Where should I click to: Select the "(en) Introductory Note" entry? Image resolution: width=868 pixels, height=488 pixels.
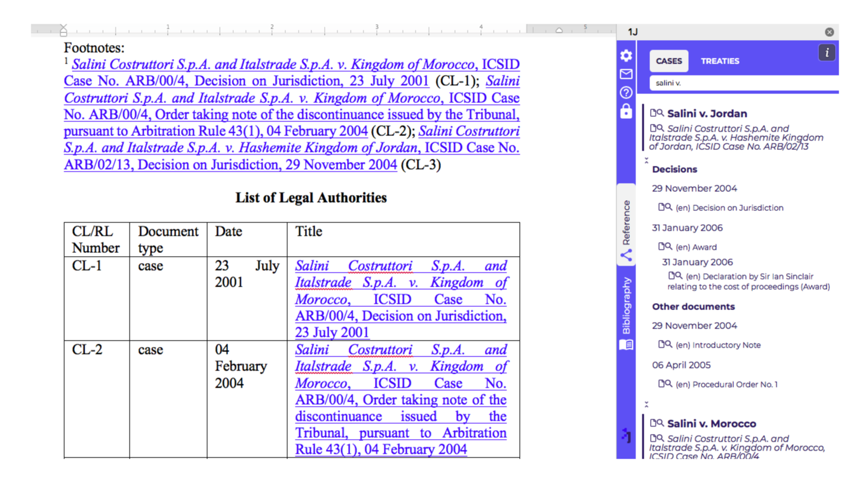pyautogui.click(x=717, y=345)
